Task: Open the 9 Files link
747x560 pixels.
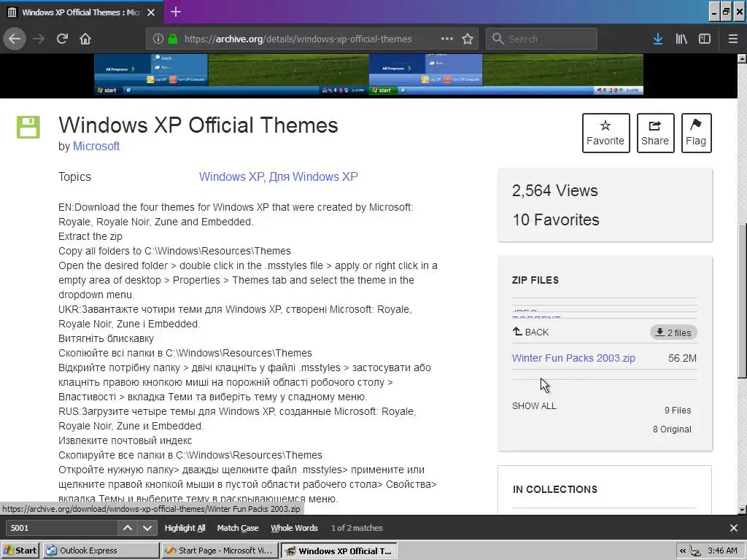Action: coord(678,410)
